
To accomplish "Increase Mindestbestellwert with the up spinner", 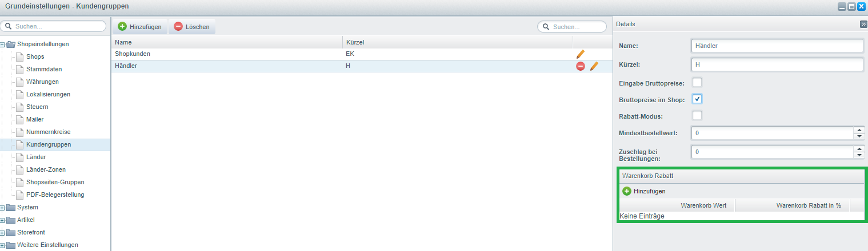I will pyautogui.click(x=858, y=130).
